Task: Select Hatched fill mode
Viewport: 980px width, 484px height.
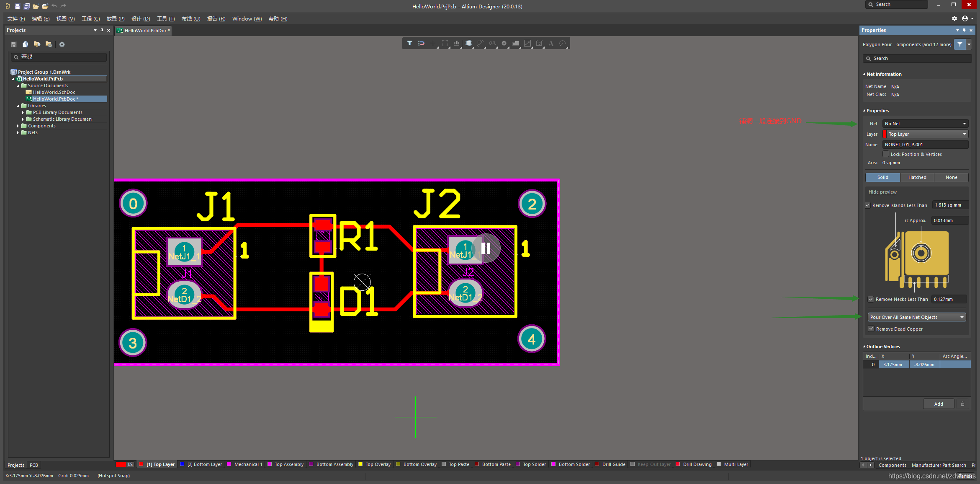Action: [917, 177]
